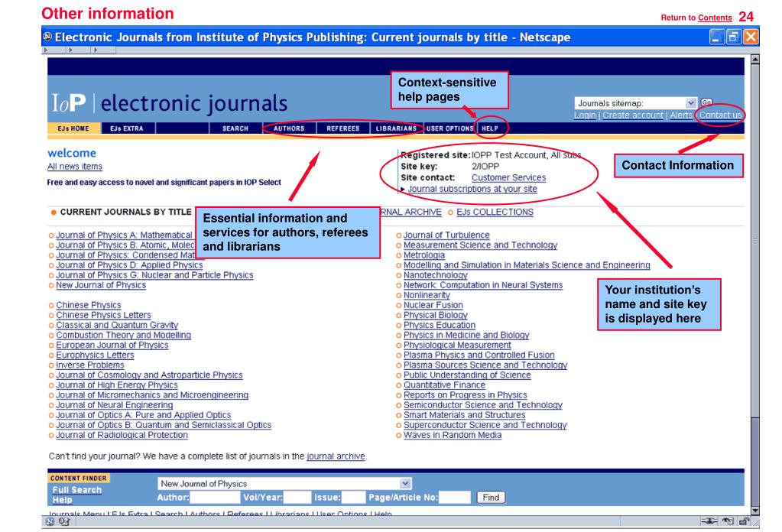
Task: Open the USER OPTIONS tab
Action: (449, 128)
